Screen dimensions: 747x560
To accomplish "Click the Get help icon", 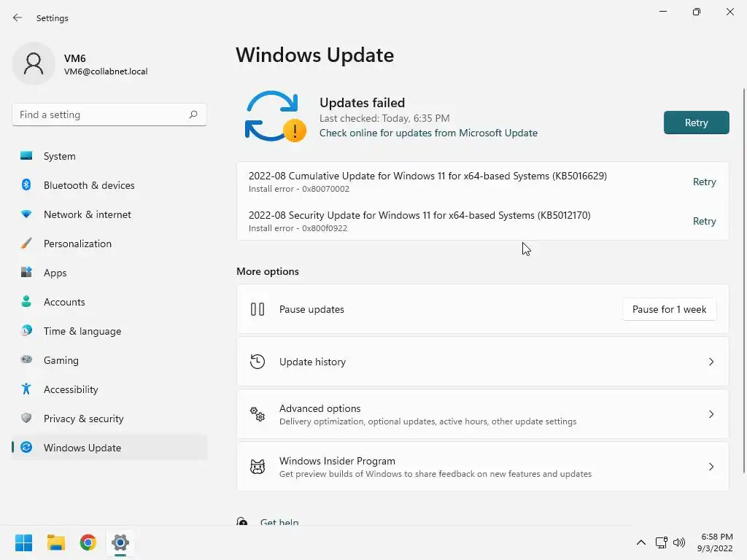I will 242,522.
